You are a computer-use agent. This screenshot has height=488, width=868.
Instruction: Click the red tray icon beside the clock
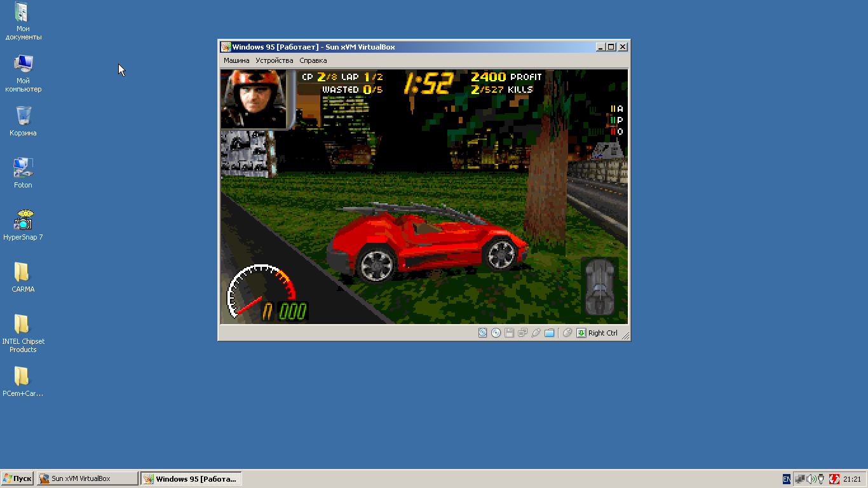pyautogui.click(x=834, y=479)
